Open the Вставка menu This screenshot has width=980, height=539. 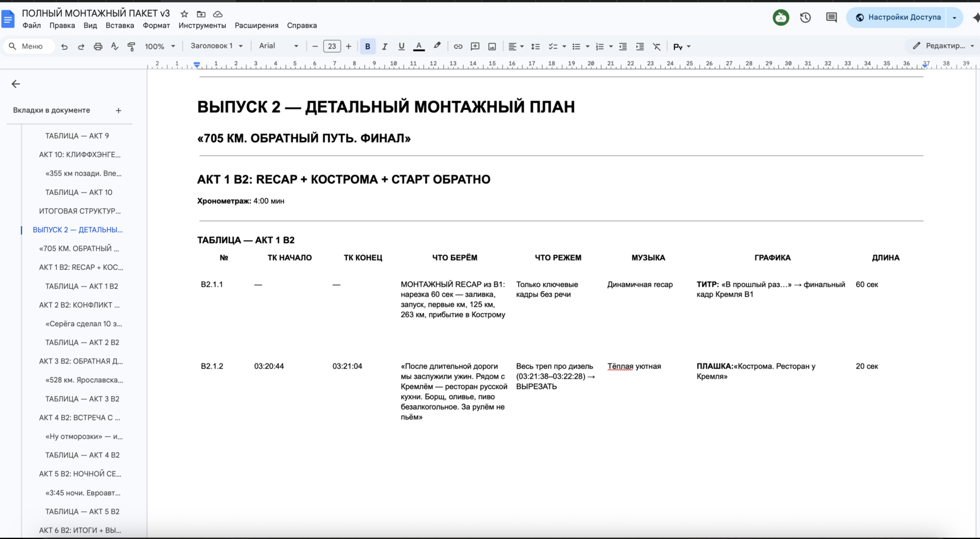[120, 25]
